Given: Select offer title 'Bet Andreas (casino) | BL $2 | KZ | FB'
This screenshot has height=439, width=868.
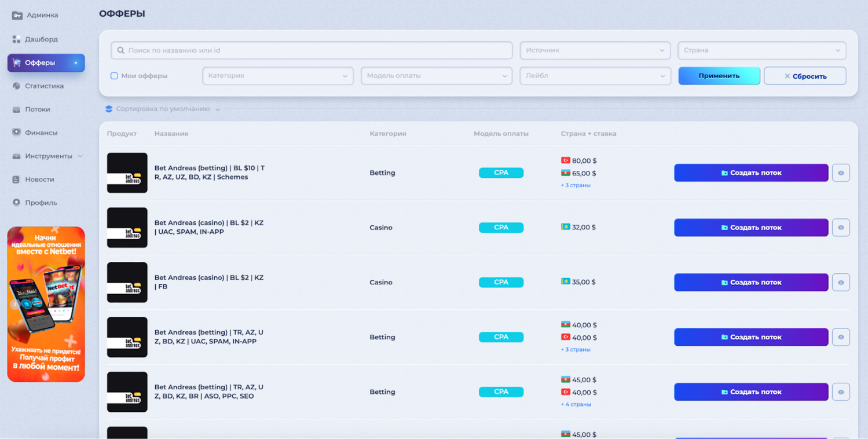Looking at the screenshot, I should (209, 282).
